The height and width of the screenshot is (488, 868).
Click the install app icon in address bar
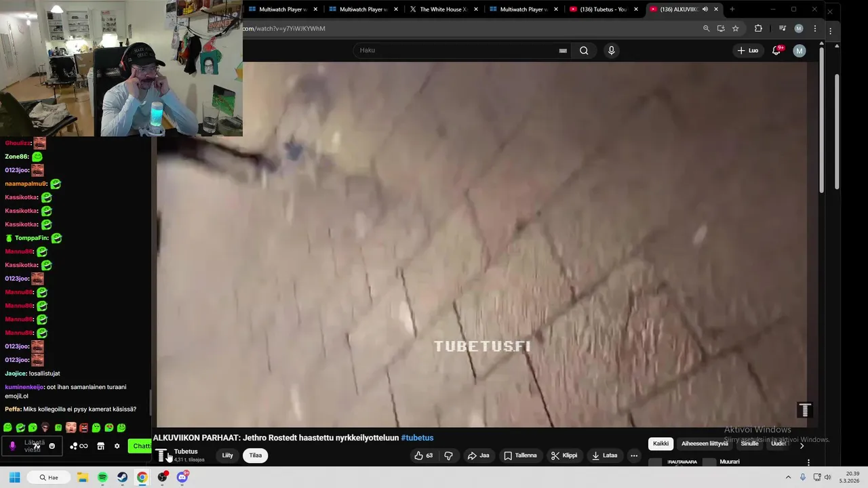click(721, 28)
